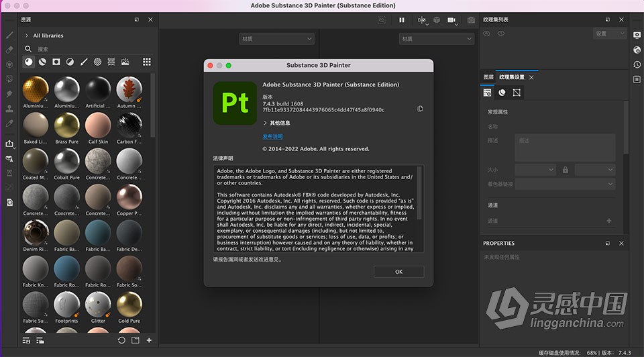Filter assets by Alphas dotted circle icon
Viewport: 644px width, 357px height.
pyautogui.click(x=97, y=62)
